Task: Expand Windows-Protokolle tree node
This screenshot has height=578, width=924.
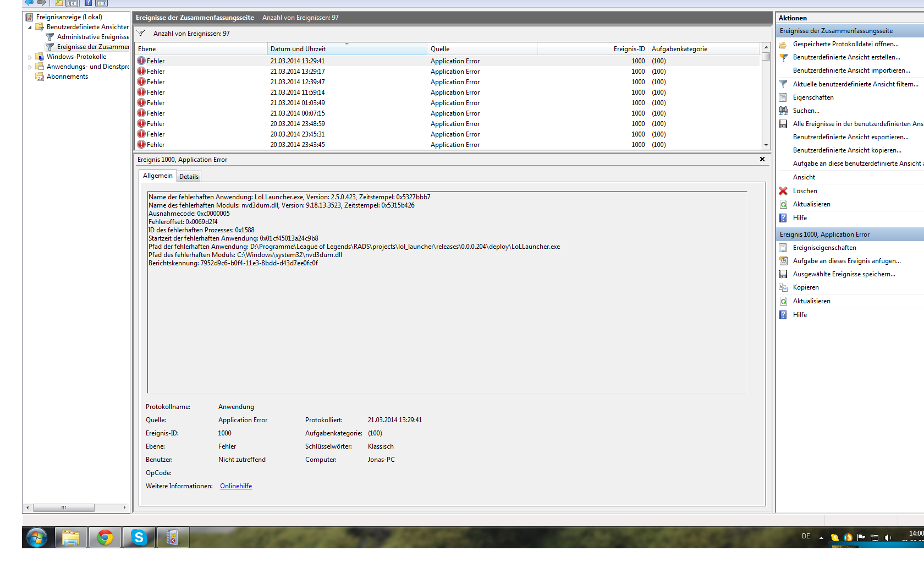Action: coord(30,57)
